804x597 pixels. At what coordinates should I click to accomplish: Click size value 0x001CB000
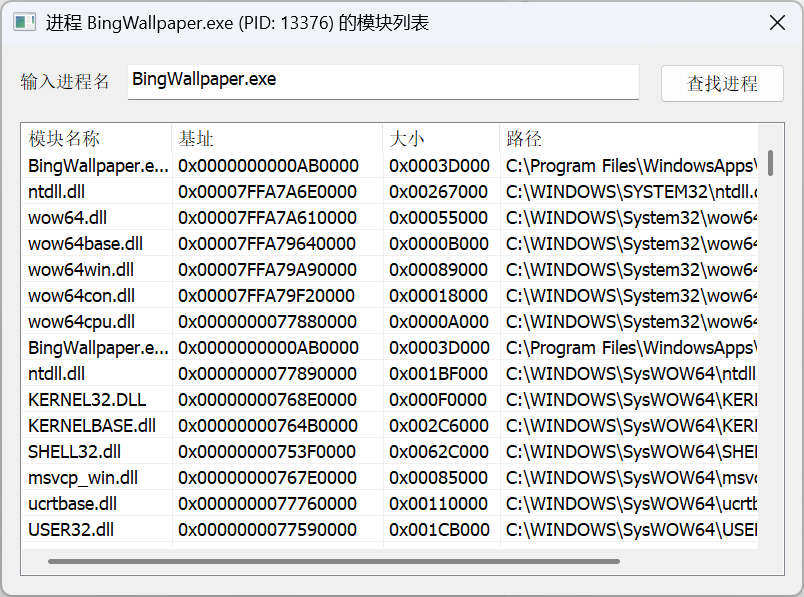(439, 530)
